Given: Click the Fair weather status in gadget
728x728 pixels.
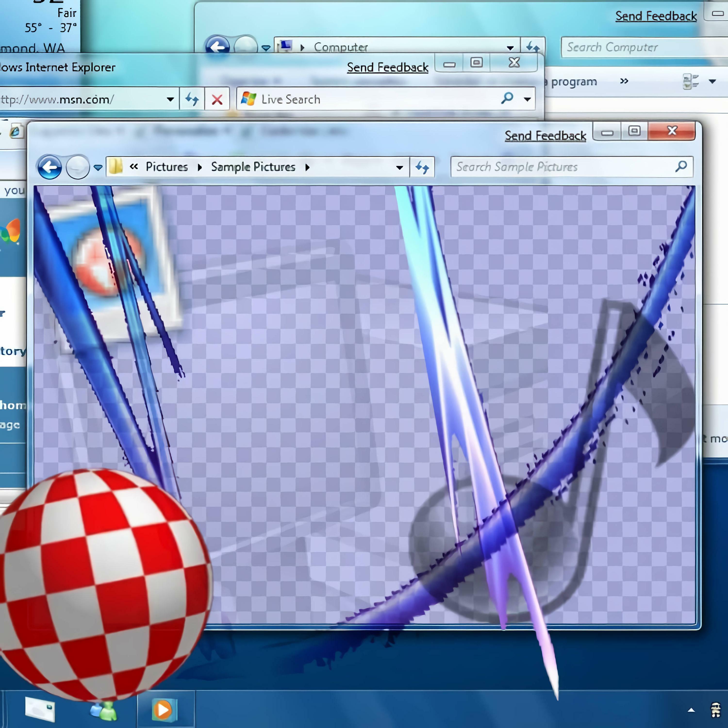Looking at the screenshot, I should point(67,13).
